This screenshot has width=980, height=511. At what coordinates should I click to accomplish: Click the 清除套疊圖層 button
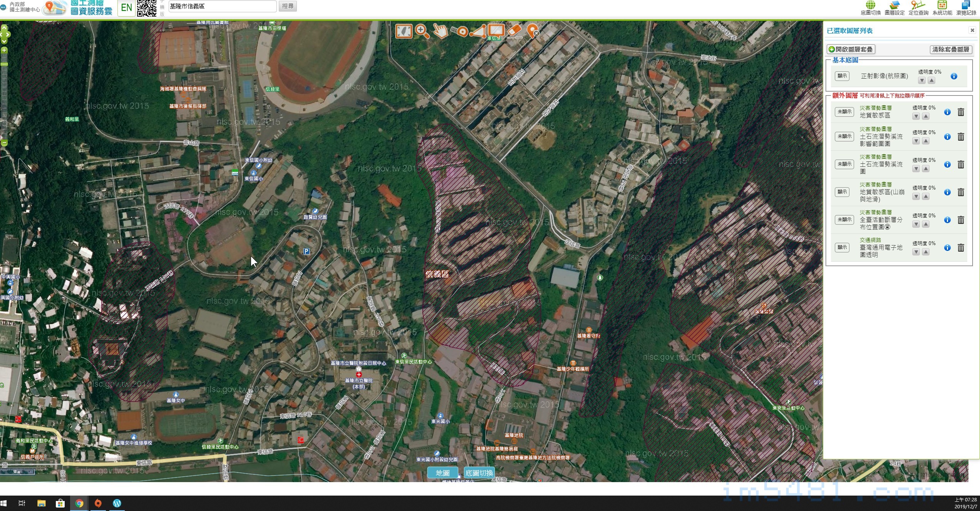tap(951, 49)
